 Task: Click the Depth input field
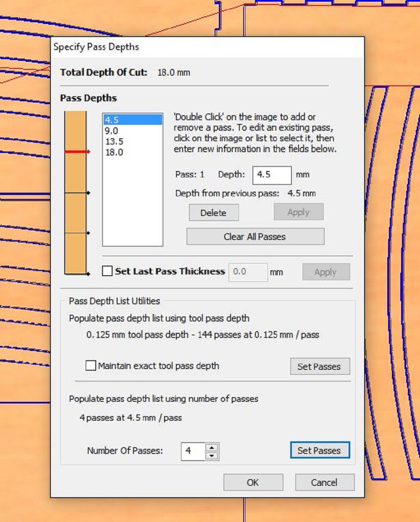coord(272,175)
